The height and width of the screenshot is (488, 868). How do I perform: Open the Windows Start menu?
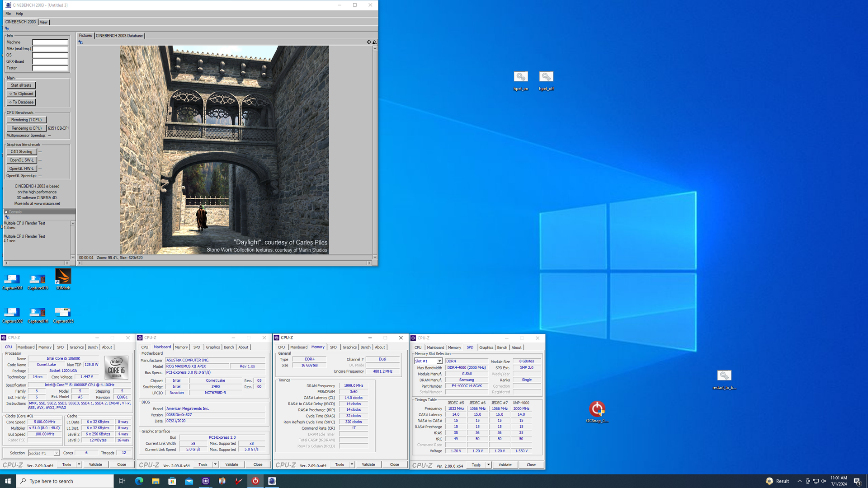tap(8, 481)
